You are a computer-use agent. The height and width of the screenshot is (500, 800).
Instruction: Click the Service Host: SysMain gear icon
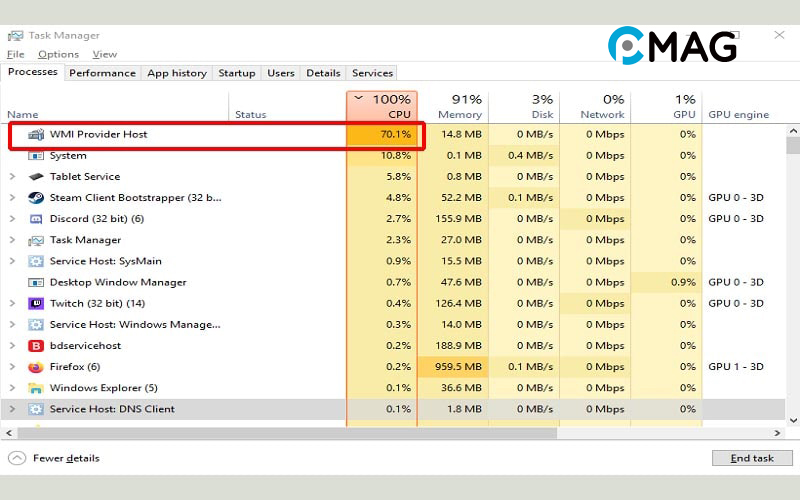[36, 261]
